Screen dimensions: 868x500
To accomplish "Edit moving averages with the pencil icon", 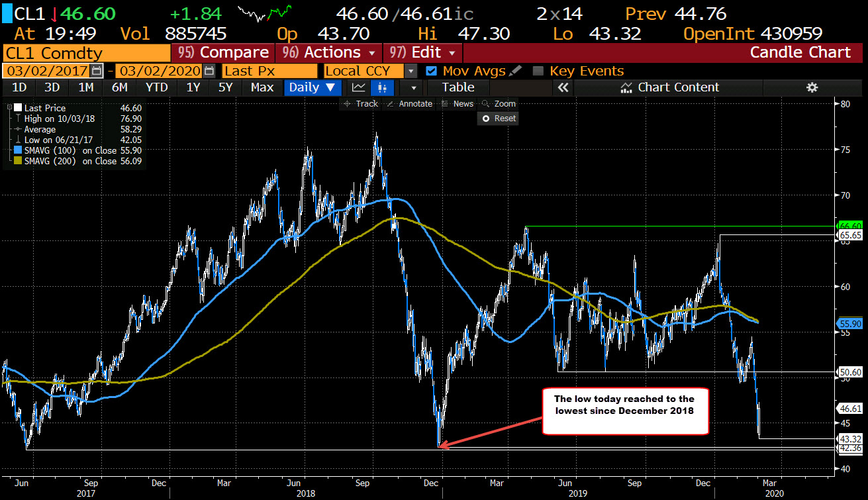I will [x=516, y=71].
